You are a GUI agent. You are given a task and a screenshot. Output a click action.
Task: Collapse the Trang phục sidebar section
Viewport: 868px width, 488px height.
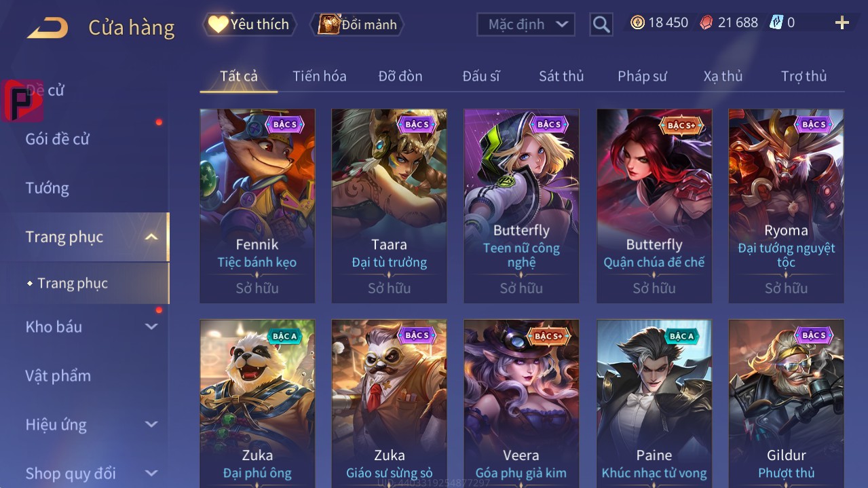click(151, 237)
